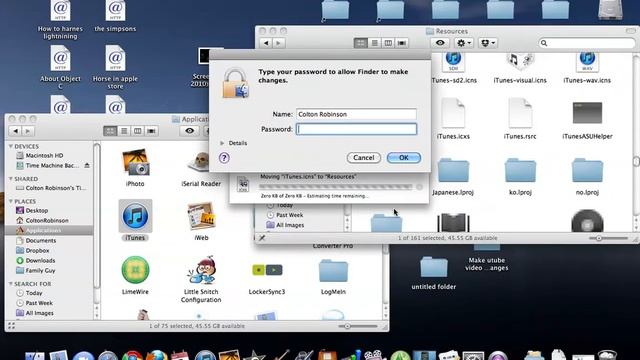Open help for password dialog

point(224,158)
